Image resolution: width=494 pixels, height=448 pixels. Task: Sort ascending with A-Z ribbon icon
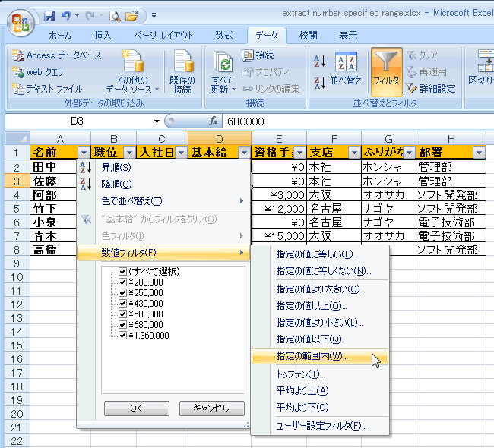pyautogui.click(x=319, y=62)
